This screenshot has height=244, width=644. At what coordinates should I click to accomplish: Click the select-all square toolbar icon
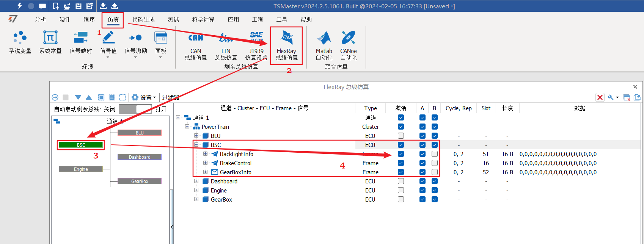point(101,97)
